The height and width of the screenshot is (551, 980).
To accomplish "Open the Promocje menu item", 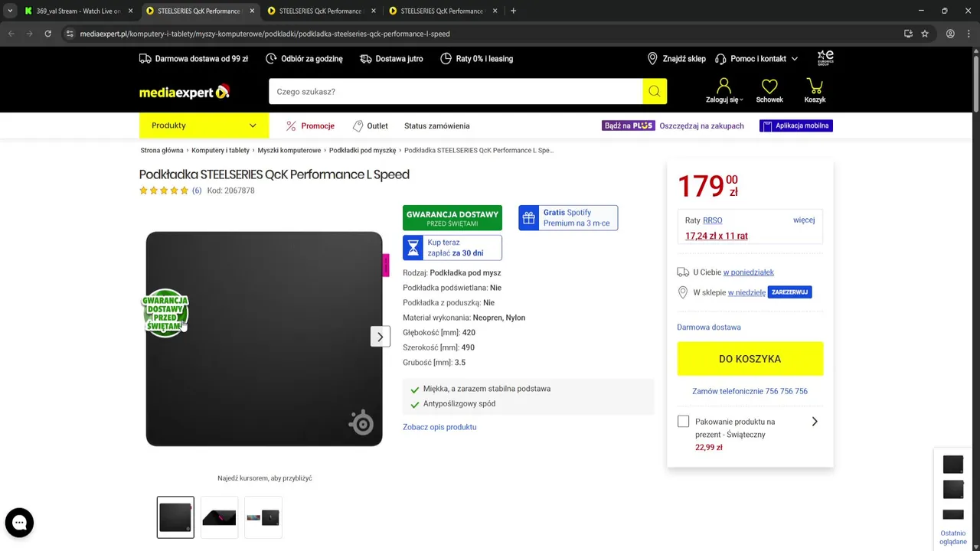I will 310,126.
